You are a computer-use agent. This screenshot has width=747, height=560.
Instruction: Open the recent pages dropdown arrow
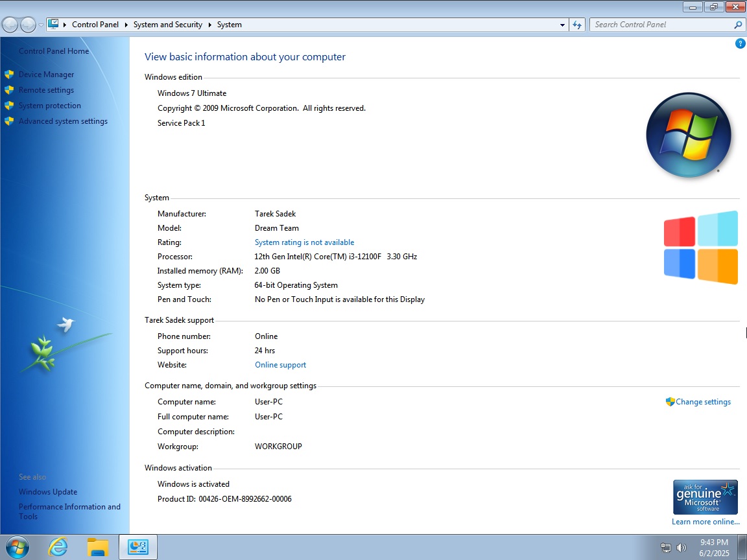41,25
